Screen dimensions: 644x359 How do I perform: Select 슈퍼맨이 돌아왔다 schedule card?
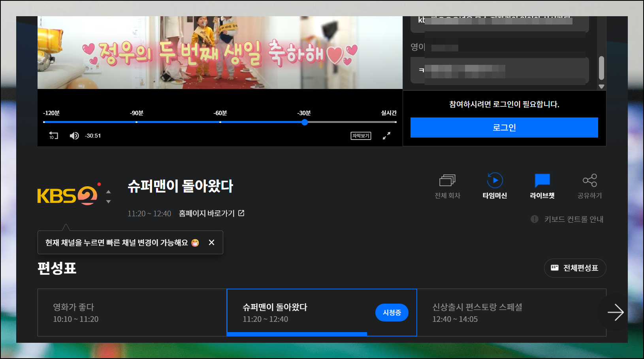pyautogui.click(x=322, y=312)
